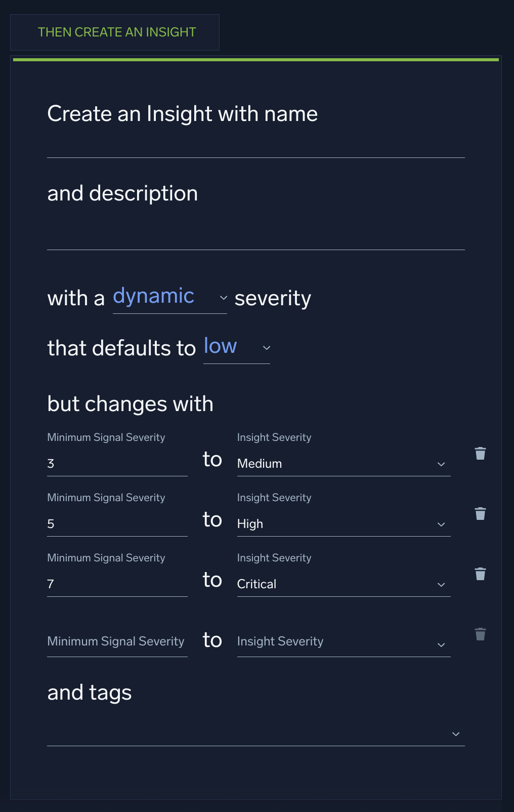Image resolution: width=514 pixels, height=812 pixels.
Task: Delete the Medium severity mapping row
Action: coord(480,454)
